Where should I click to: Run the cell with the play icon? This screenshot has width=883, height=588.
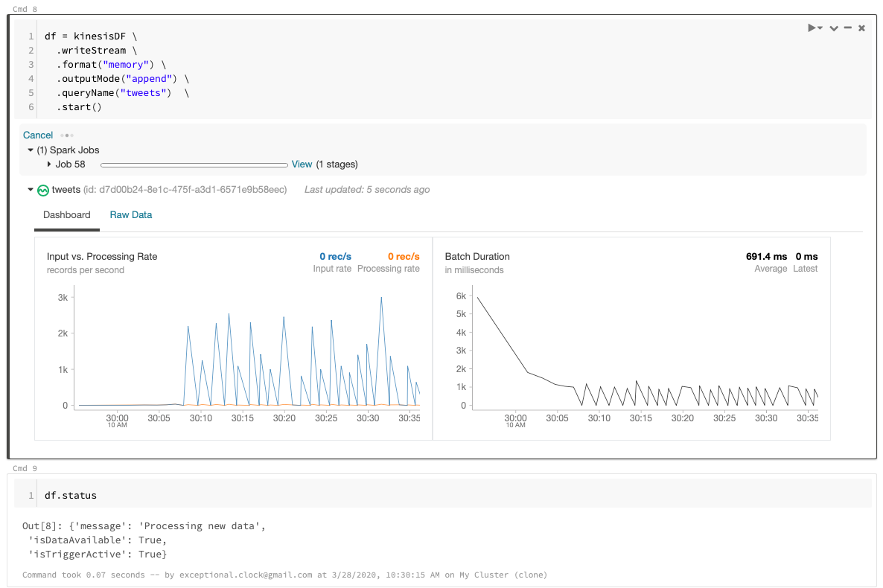[812, 28]
